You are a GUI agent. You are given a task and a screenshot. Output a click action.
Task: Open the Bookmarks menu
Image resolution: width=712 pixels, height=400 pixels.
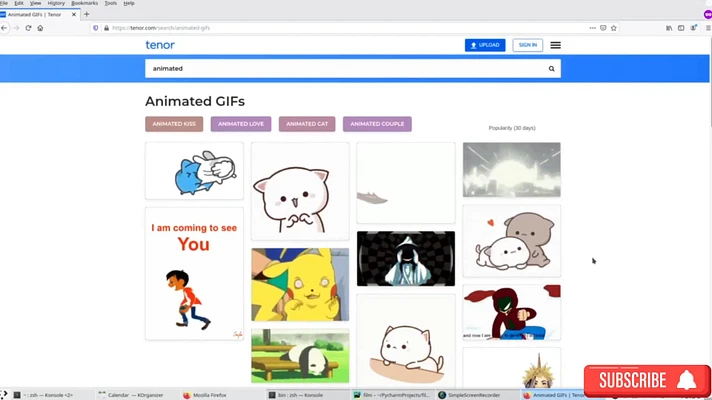pyautogui.click(x=84, y=3)
